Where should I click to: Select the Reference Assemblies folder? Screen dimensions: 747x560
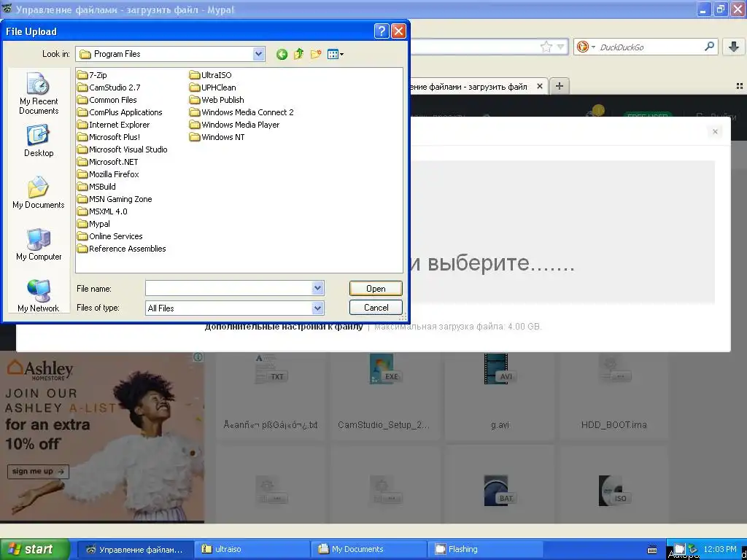(122, 249)
